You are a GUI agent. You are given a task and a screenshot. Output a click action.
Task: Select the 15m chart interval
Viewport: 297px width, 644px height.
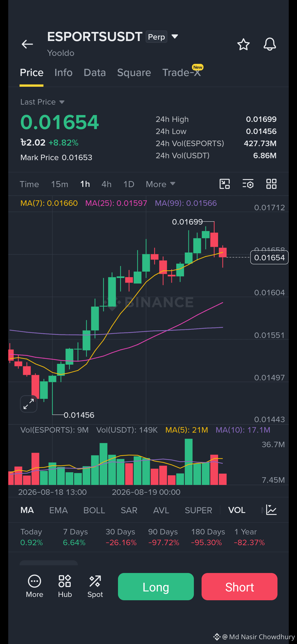click(60, 184)
